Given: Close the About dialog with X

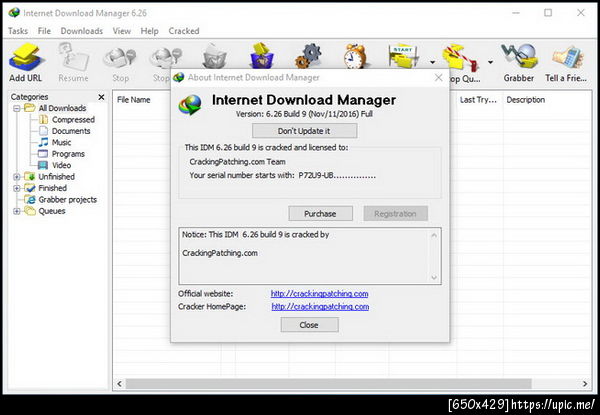Looking at the screenshot, I should [439, 78].
